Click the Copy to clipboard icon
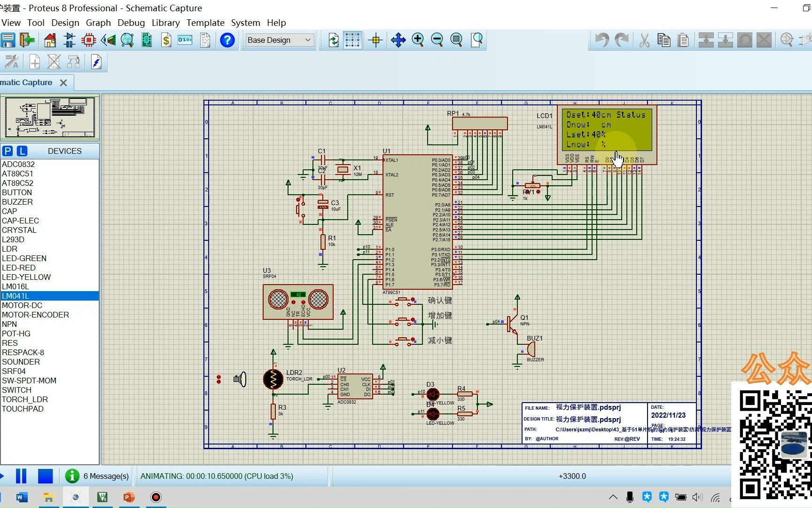 664,40
